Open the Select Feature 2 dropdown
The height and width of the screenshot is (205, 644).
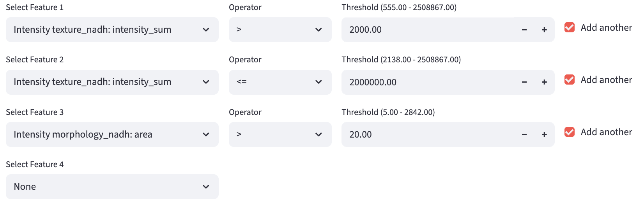pyautogui.click(x=112, y=82)
